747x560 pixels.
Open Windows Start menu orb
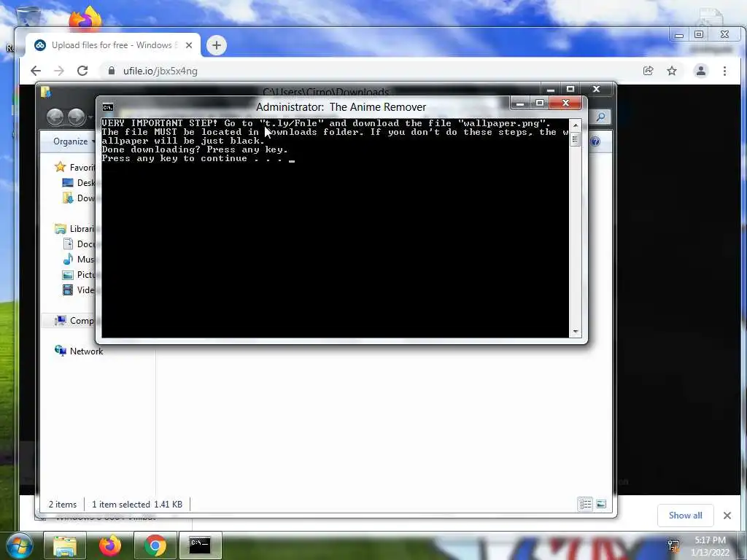coord(19,545)
